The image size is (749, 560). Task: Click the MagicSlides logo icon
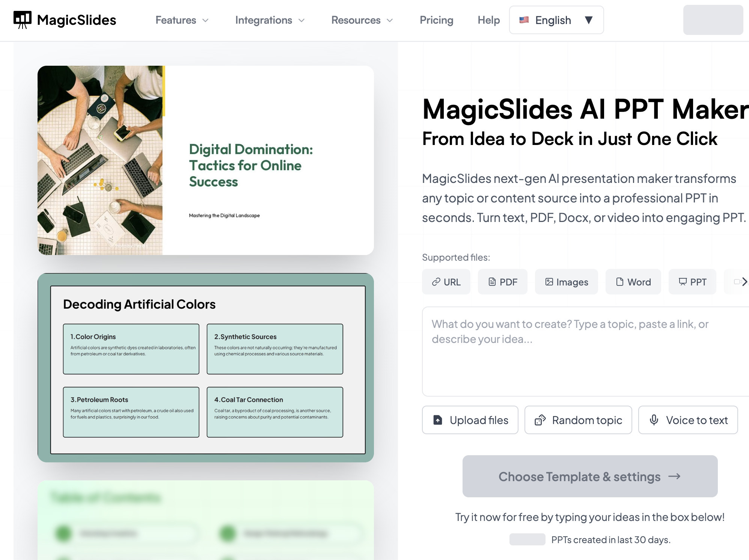(x=23, y=20)
